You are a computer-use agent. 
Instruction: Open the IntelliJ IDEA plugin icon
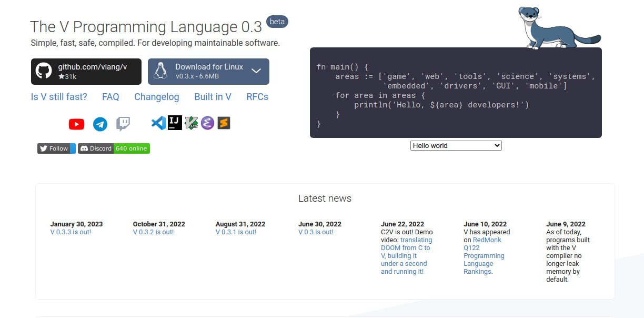point(175,123)
